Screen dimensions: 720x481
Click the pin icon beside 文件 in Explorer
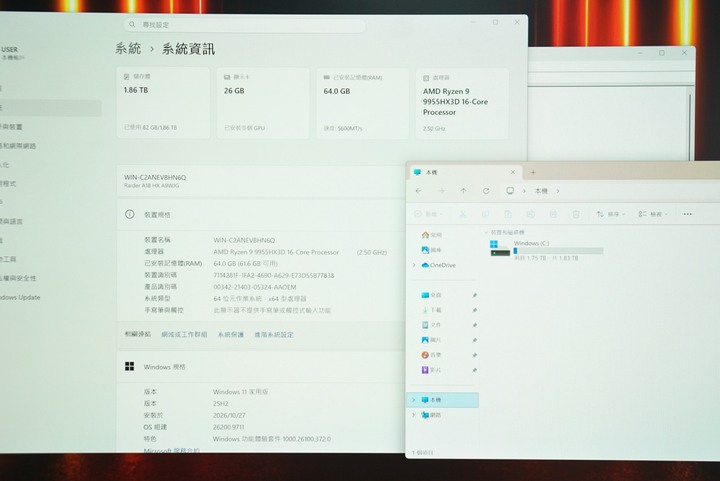pyautogui.click(x=474, y=325)
